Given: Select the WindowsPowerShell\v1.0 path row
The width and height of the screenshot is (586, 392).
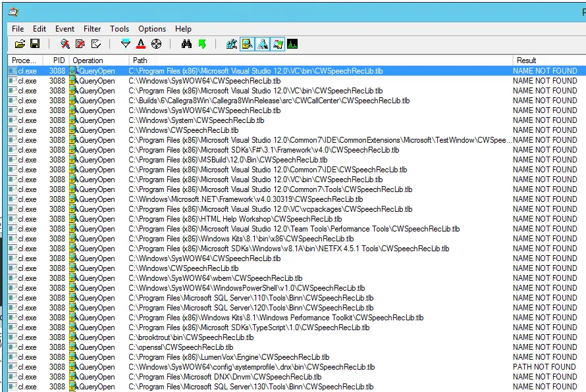Looking at the screenshot, I should tap(297, 288).
